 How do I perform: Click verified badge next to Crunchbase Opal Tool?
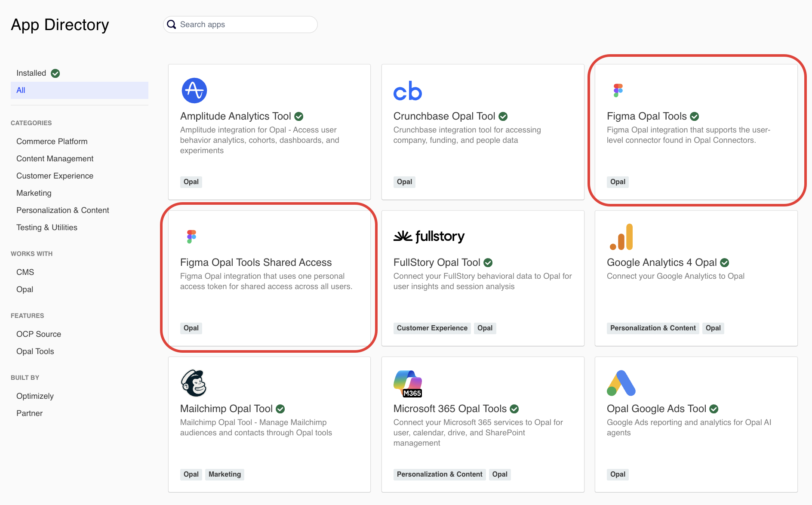coord(503,116)
